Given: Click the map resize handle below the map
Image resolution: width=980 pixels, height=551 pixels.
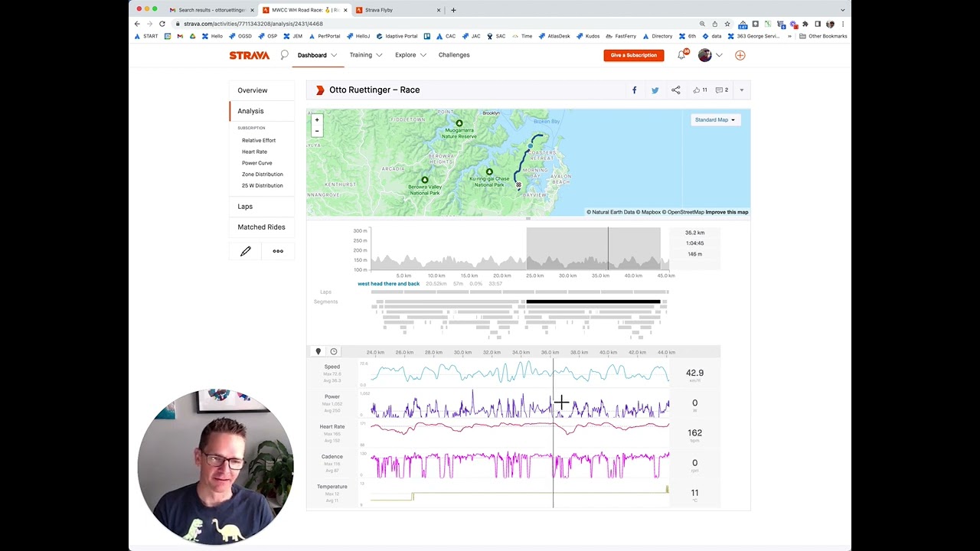Looking at the screenshot, I should [528, 218].
